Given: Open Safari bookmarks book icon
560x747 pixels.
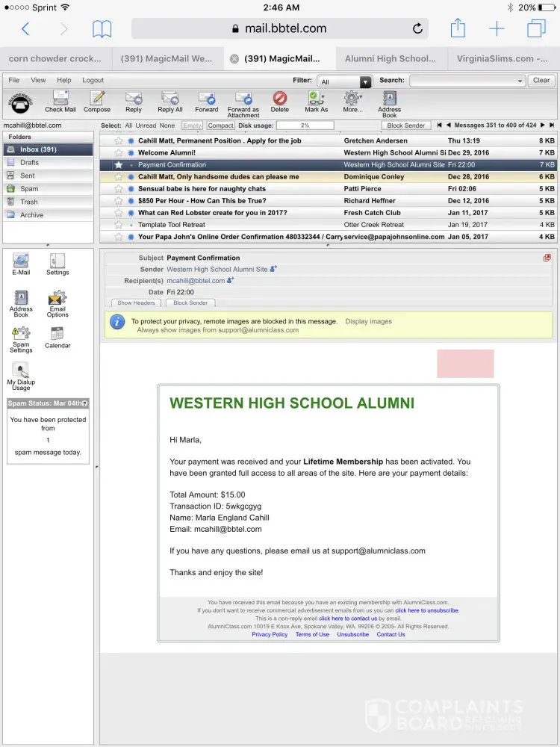Looking at the screenshot, I should tap(102, 28).
